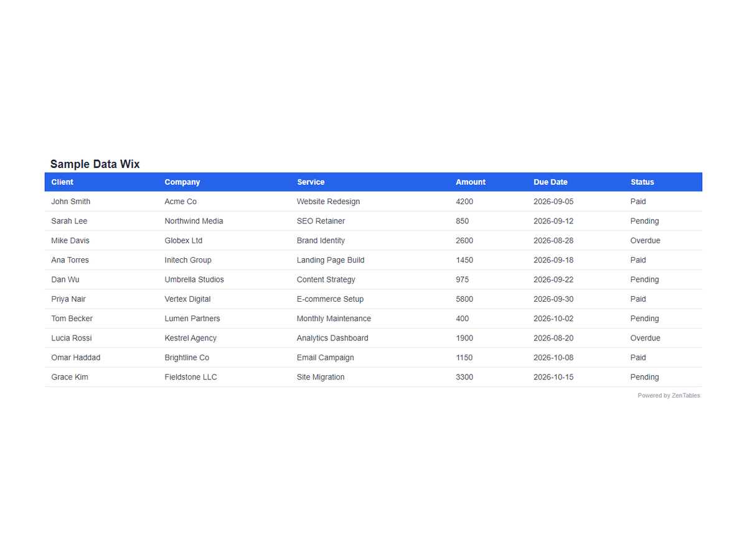Click the Brightline Co company cell
Image resolution: width=747 pixels, height=560 pixels.
pos(187,358)
